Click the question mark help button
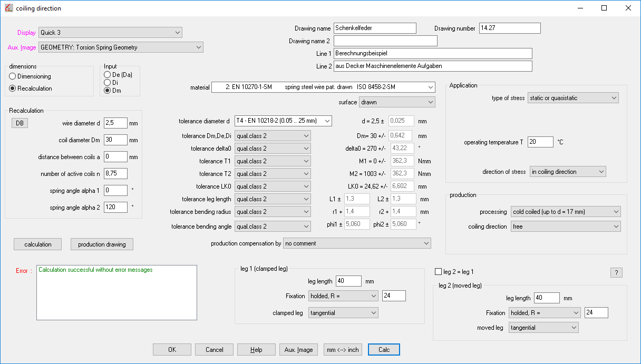Image resolution: width=641 pixels, height=364 pixels. point(616,272)
